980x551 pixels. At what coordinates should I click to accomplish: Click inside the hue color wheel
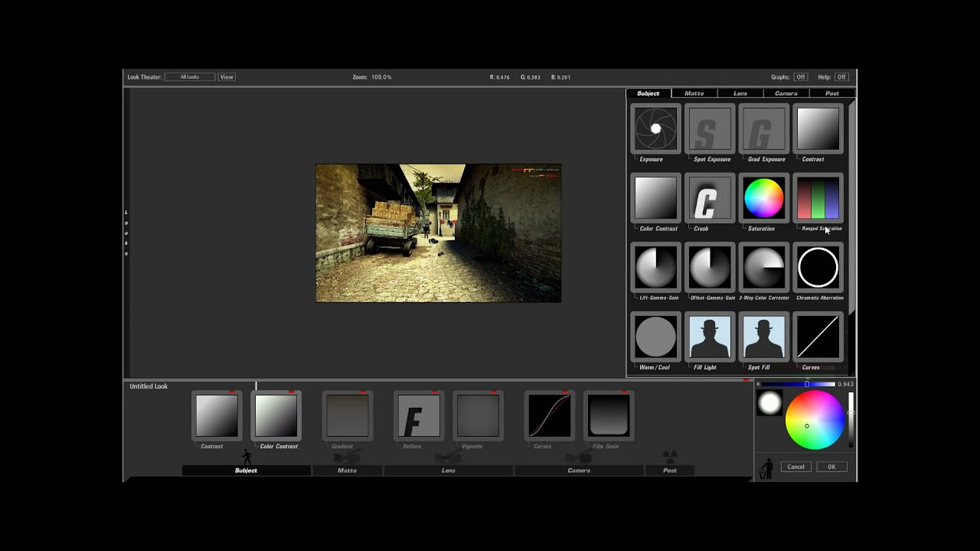coord(815,420)
